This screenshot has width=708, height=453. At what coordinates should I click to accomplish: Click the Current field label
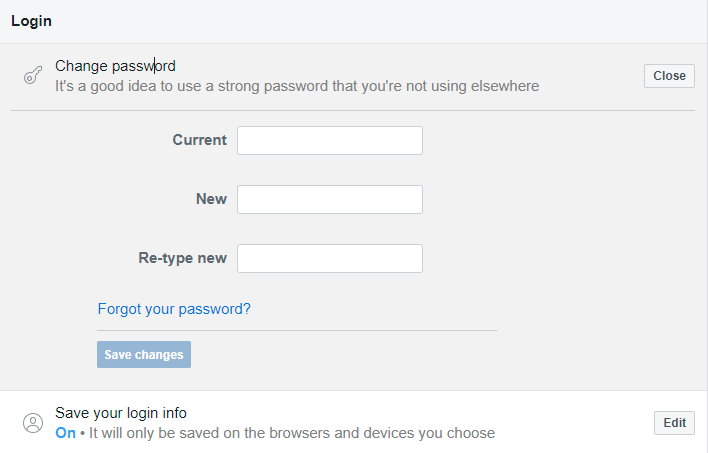[200, 140]
